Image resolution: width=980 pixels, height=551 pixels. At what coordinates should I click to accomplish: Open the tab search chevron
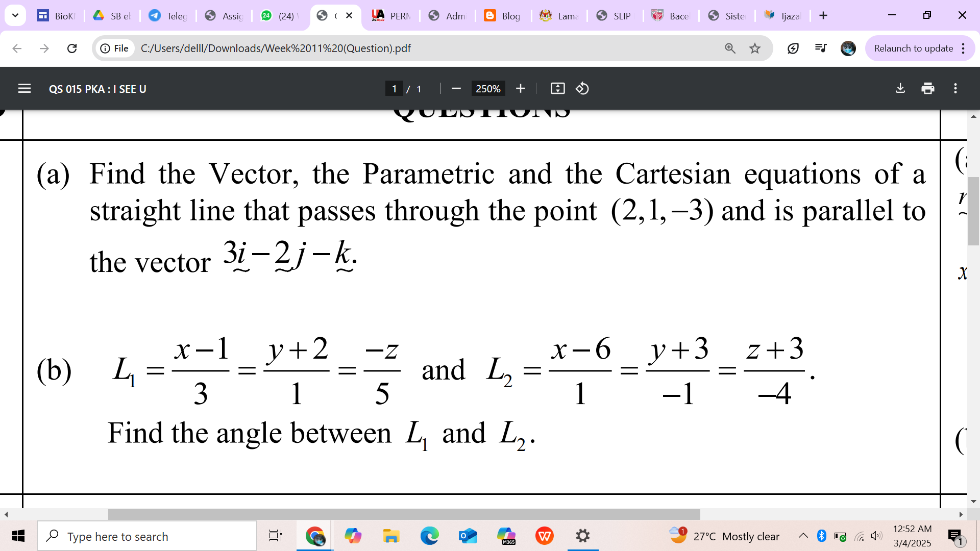(15, 15)
